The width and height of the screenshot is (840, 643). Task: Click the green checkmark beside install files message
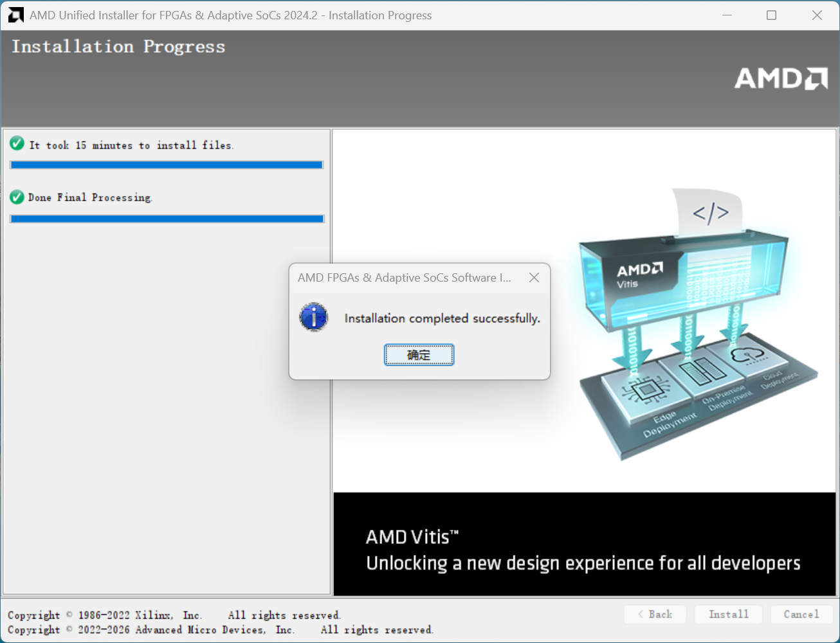[17, 144]
